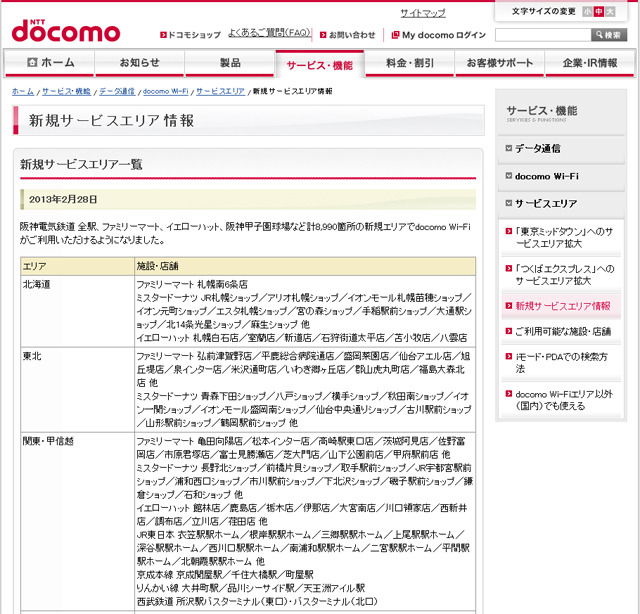Click red arrow icon beside iモード・PDA link
This screenshot has width=640, height=614.
tap(509, 356)
